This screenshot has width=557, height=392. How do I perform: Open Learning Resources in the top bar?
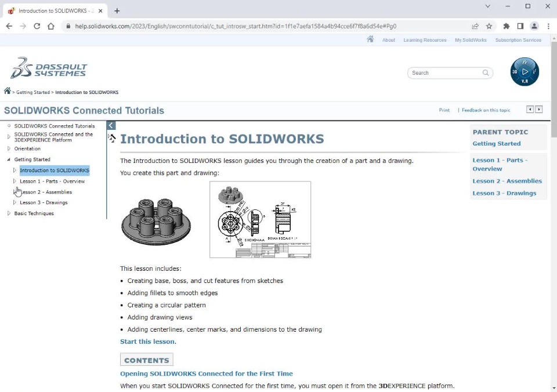click(x=425, y=40)
